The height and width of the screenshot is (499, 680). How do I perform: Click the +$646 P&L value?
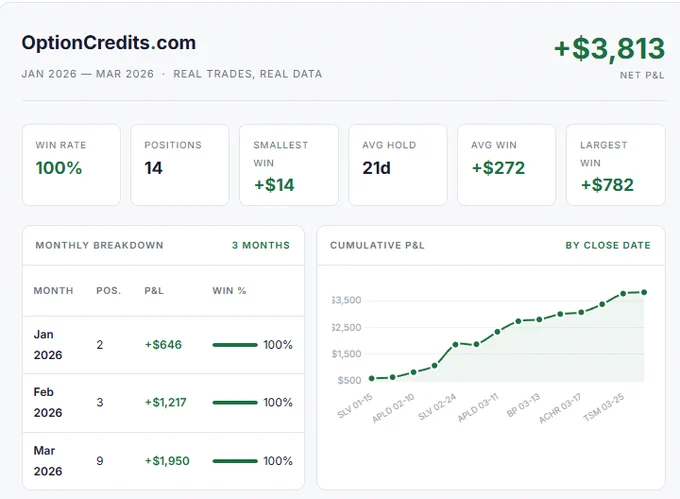pos(163,345)
